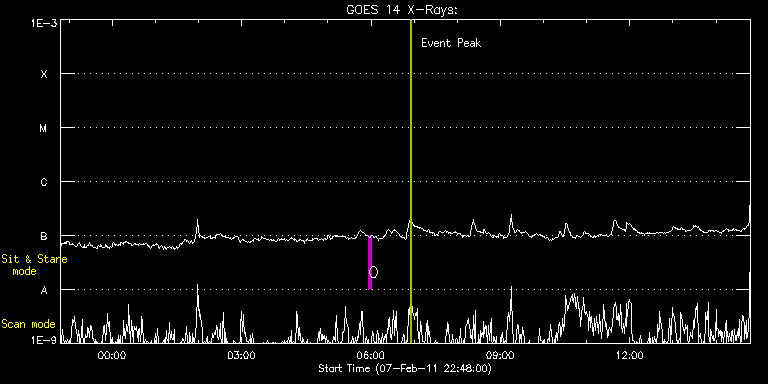Image resolution: width=768 pixels, height=384 pixels.
Task: Click the Start Time caption text
Action: point(405,368)
